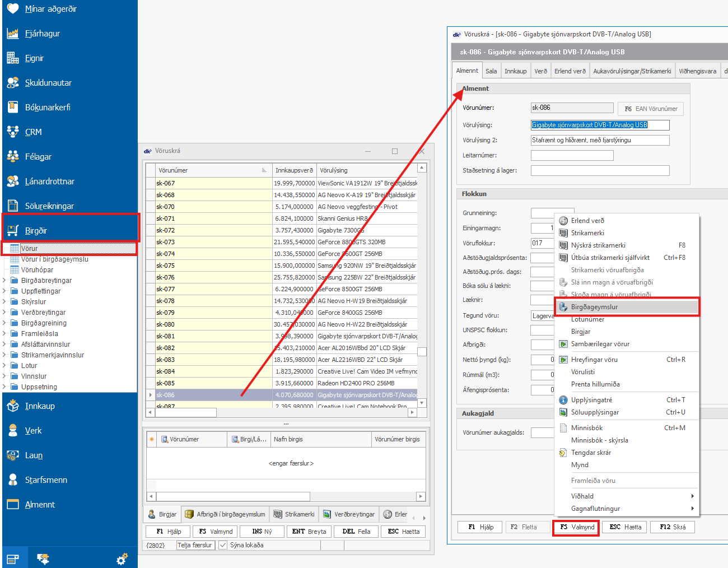
Task: Open the Viðhald submenu arrow
Action: pos(692,496)
